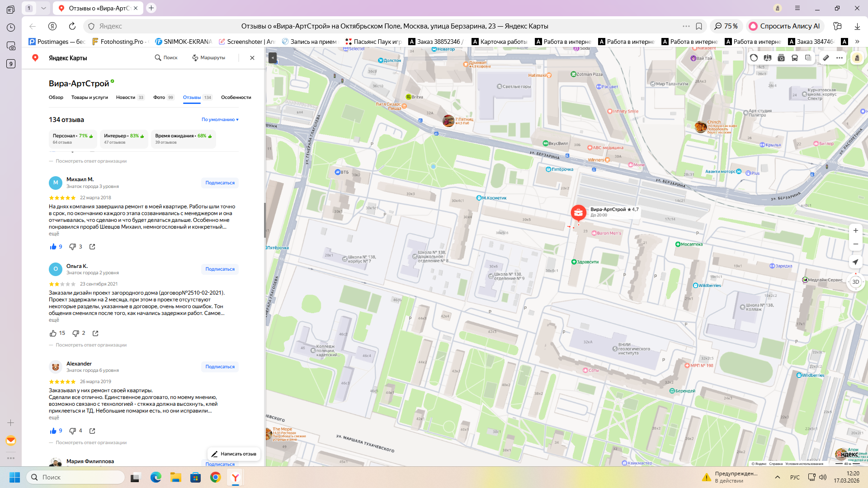
Task: Open map photos layer icon
Action: click(781, 58)
